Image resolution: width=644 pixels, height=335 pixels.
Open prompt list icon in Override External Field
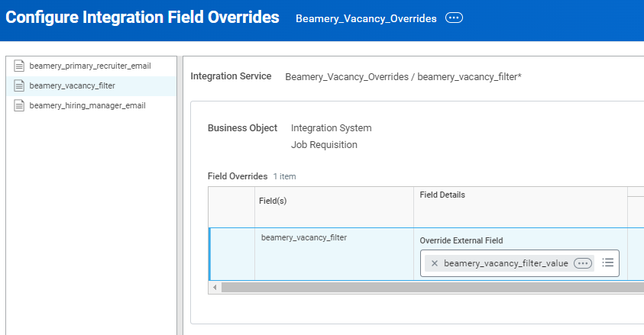tap(608, 263)
